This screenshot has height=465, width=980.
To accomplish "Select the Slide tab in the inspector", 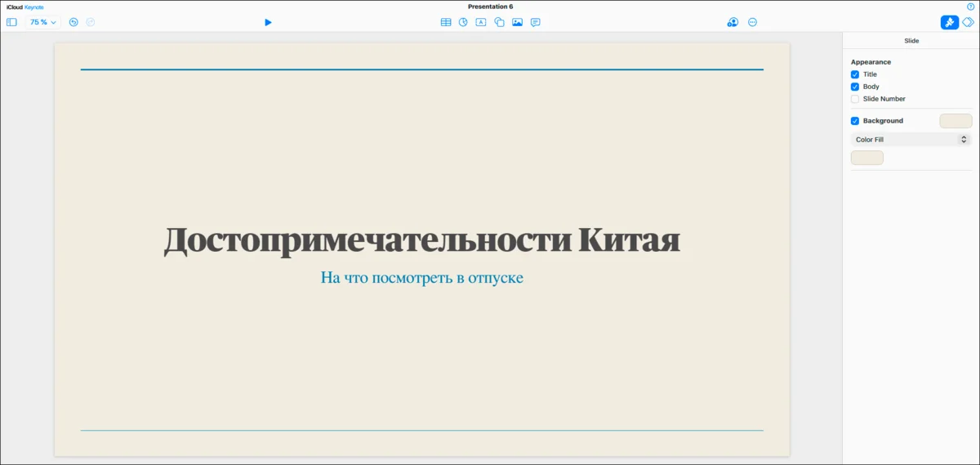I will click(911, 40).
